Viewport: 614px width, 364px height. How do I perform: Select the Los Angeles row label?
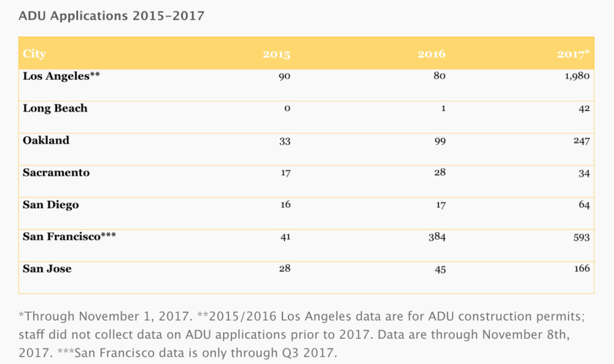pos(56,76)
